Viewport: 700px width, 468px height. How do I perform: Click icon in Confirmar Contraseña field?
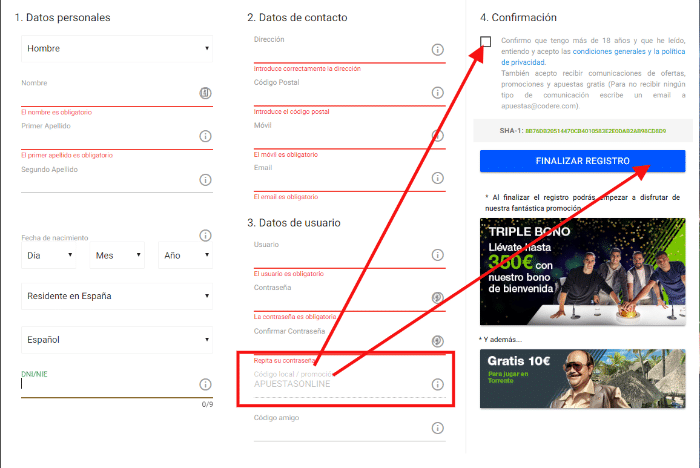click(x=438, y=341)
